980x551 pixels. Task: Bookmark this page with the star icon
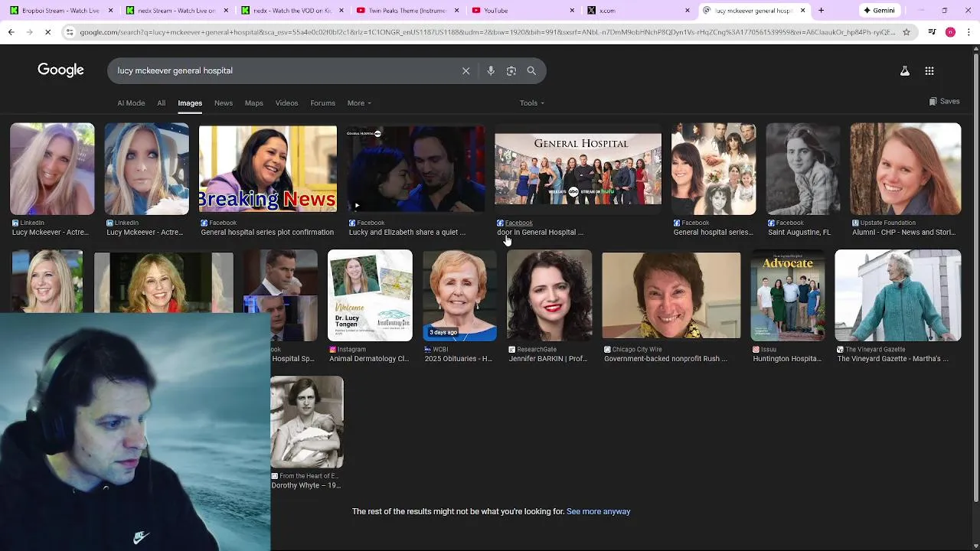point(906,32)
